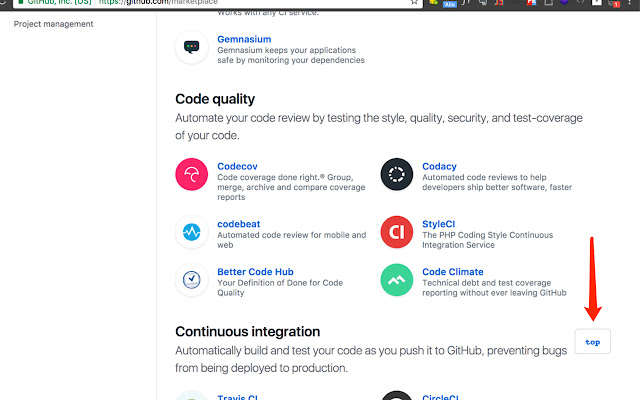Viewport: 640px width, 400px height.
Task: Open the green Code Climate icon
Action: (x=397, y=280)
